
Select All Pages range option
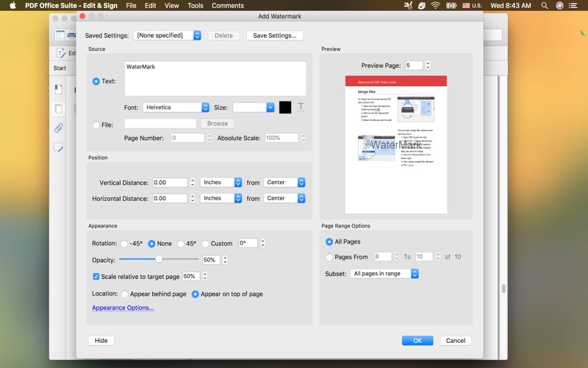(x=329, y=241)
